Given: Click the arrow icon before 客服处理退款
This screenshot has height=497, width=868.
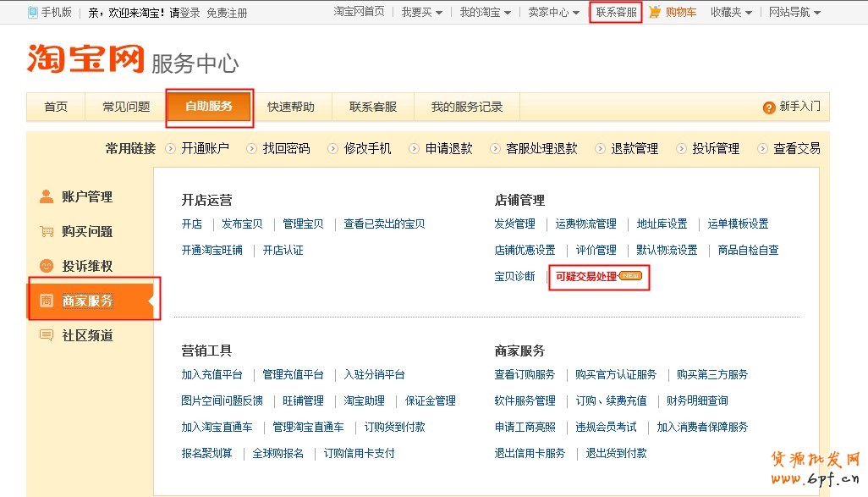Looking at the screenshot, I should 496,148.
